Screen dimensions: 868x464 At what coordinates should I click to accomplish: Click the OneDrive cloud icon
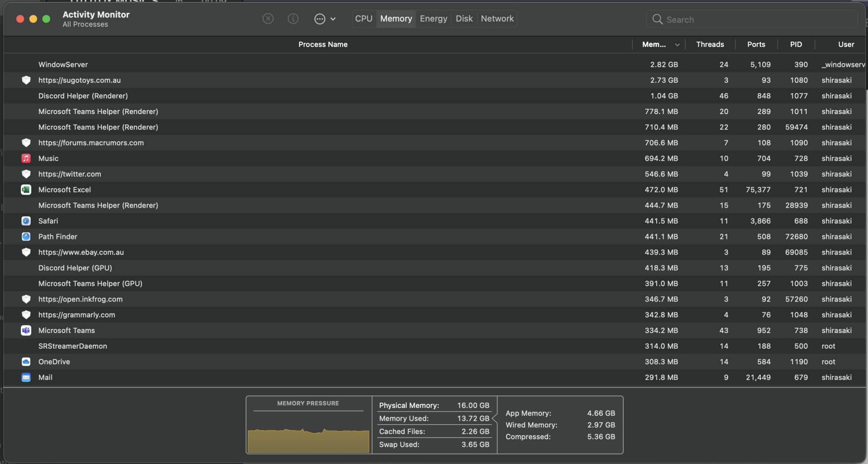(26, 362)
